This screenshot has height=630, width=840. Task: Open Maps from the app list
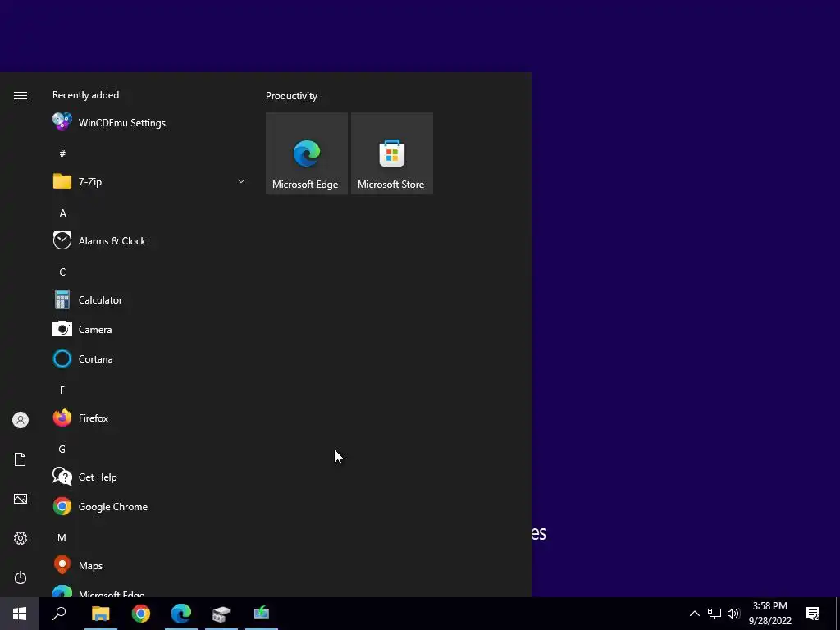149,566
